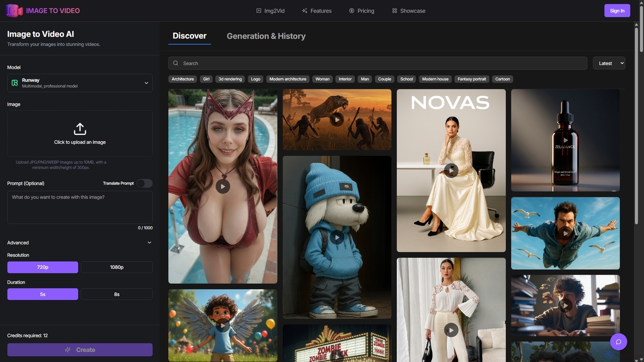644x362 pixels.
Task: Open the Zombie marquee sign thumbnail
Action: click(337, 343)
